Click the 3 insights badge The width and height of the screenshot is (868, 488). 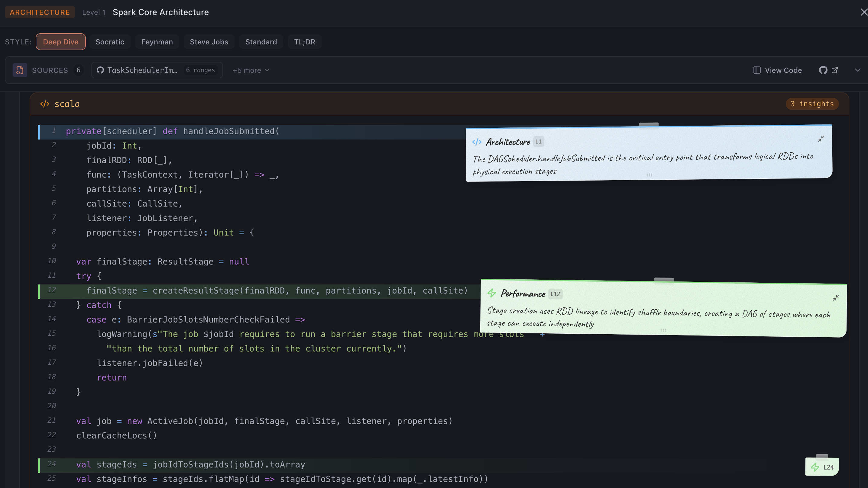[x=812, y=104]
